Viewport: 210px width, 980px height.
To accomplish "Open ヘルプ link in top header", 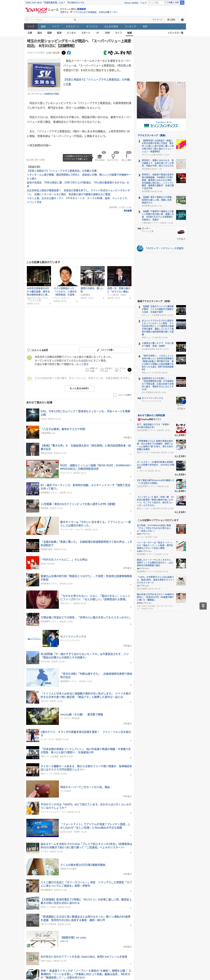I will pos(143,3).
